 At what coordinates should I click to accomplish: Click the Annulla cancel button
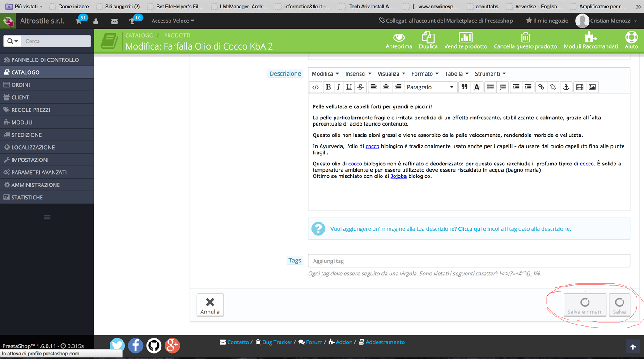(x=210, y=305)
